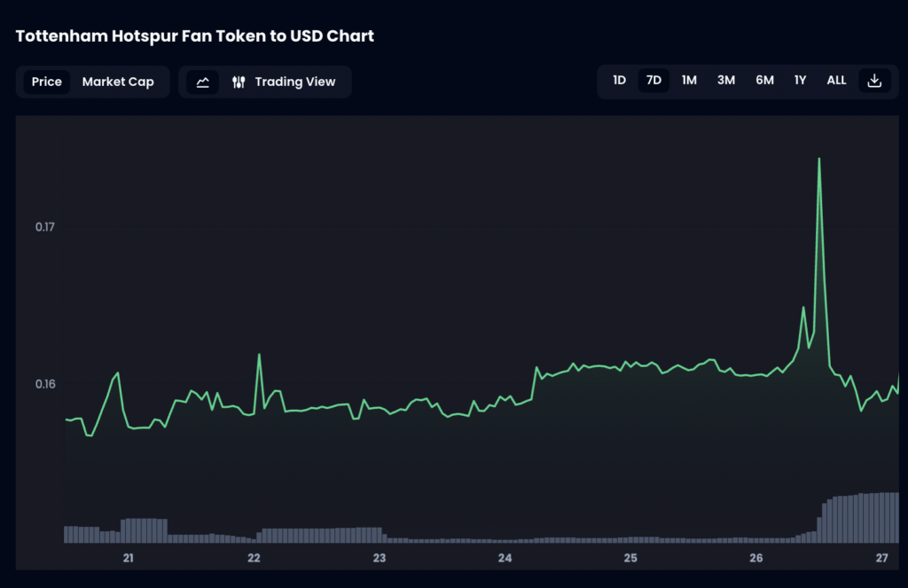Select the 7D time range

click(x=654, y=81)
